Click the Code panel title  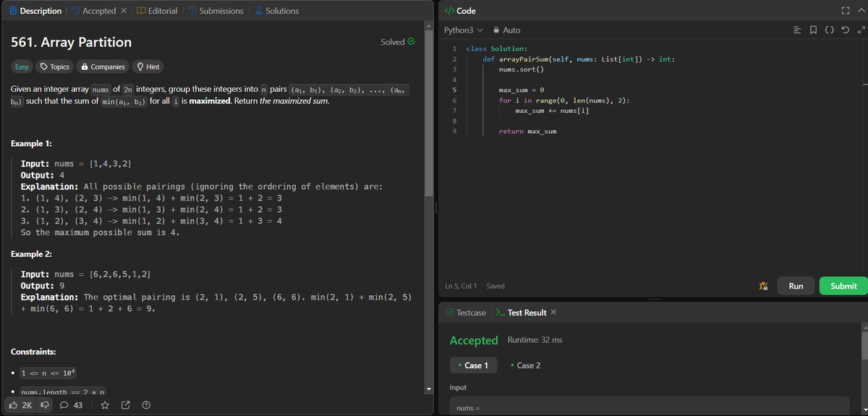tap(459, 11)
